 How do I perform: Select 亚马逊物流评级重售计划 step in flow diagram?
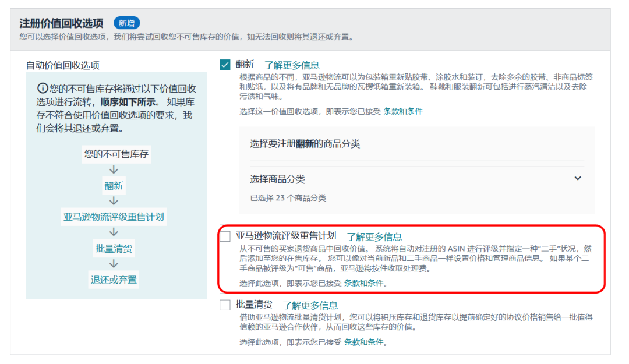pyautogui.click(x=114, y=217)
